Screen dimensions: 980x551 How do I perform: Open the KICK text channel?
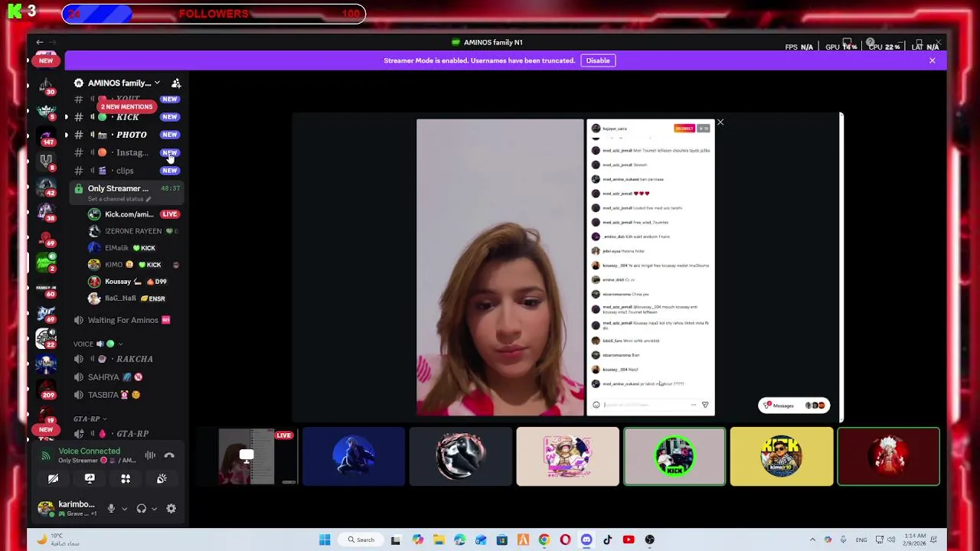(127, 117)
